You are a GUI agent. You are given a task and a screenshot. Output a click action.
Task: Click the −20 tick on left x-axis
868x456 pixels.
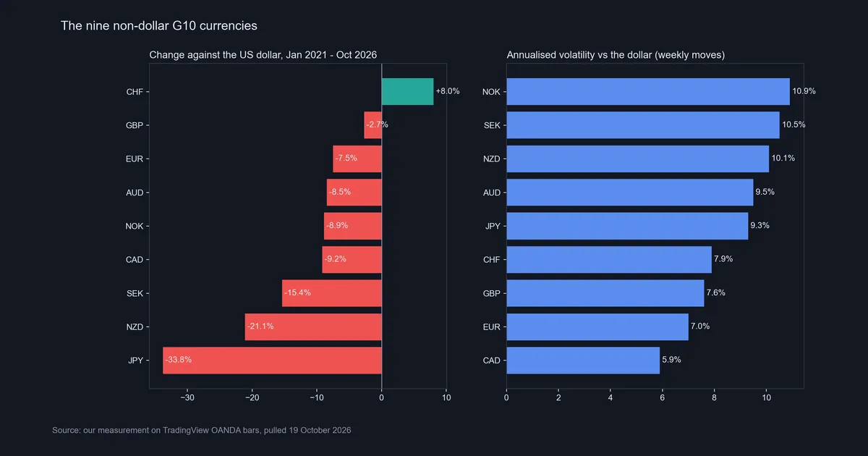coord(252,397)
